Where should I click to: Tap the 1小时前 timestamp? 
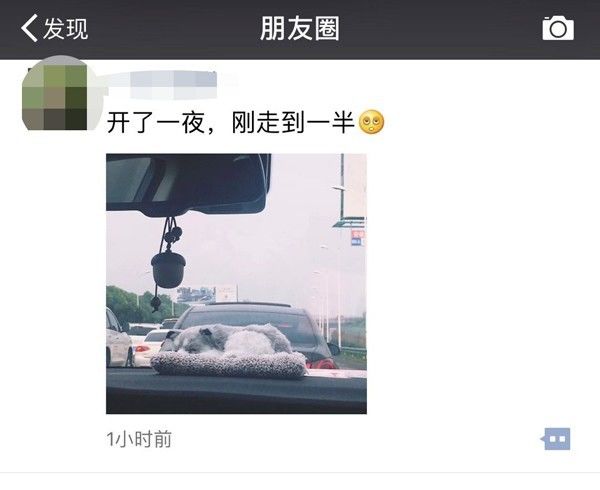tap(139, 439)
